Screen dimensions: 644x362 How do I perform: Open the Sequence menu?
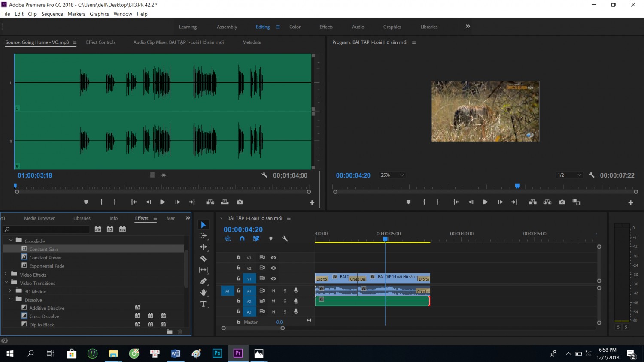tap(52, 14)
